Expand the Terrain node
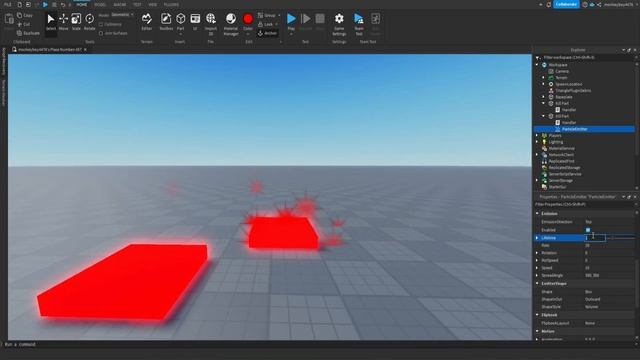640x360 pixels. [x=544, y=78]
